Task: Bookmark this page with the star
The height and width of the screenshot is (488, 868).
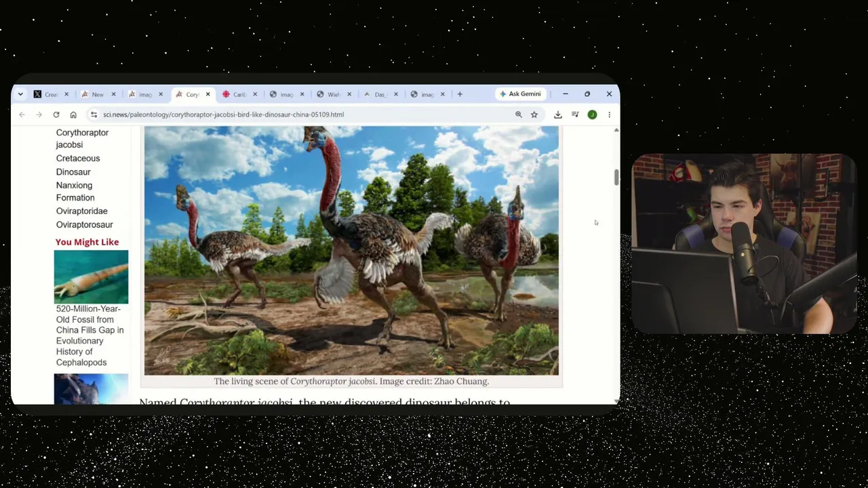Action: (534, 115)
